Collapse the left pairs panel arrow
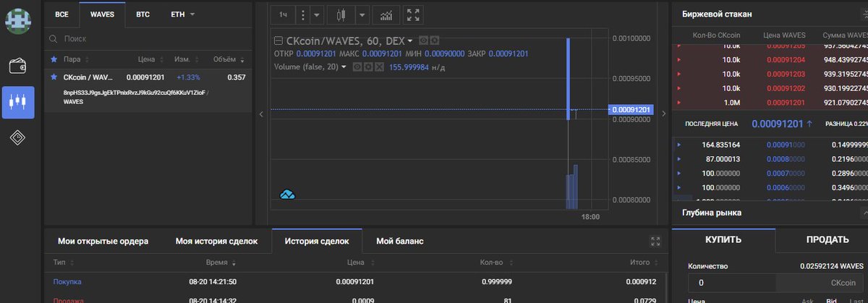This screenshot has width=868, height=303. pyautogui.click(x=261, y=114)
